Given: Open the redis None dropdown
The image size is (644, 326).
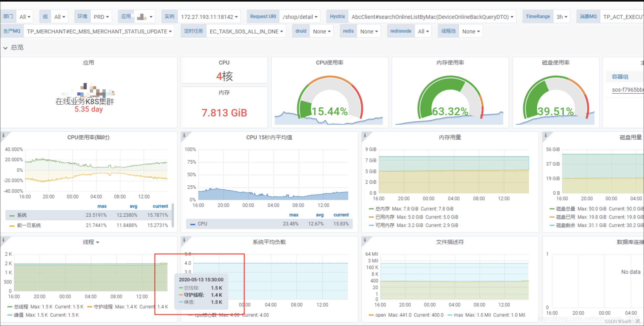Looking at the screenshot, I should click(369, 31).
